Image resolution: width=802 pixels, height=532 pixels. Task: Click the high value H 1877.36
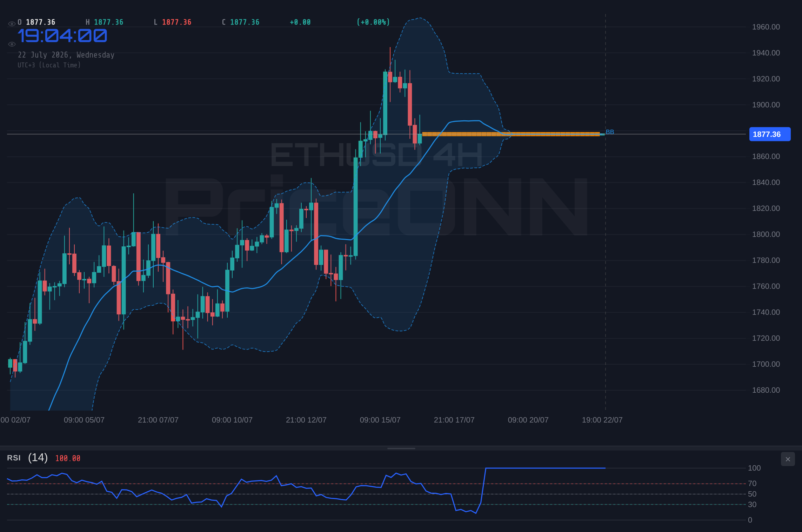(x=105, y=22)
